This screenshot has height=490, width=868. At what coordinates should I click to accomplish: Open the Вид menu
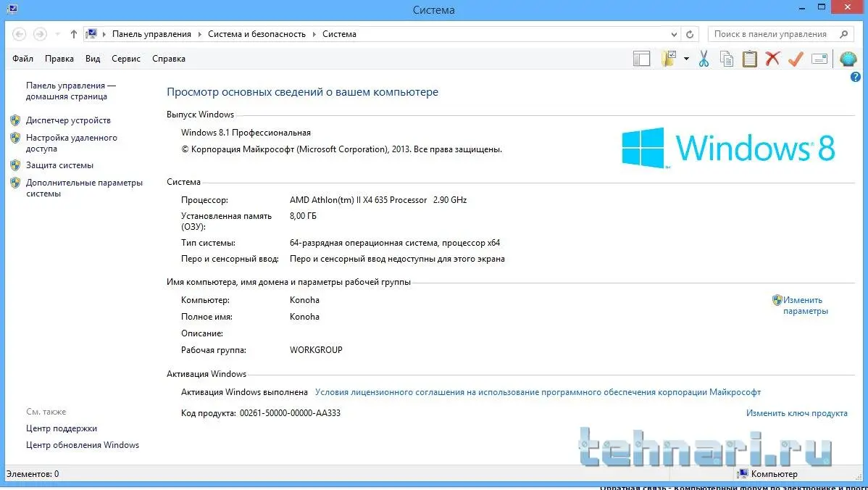point(93,59)
